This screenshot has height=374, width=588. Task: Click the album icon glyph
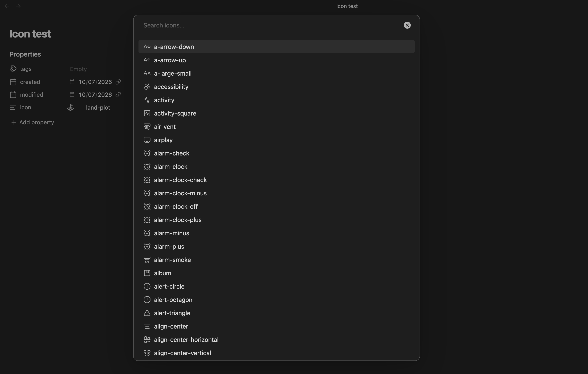147,273
